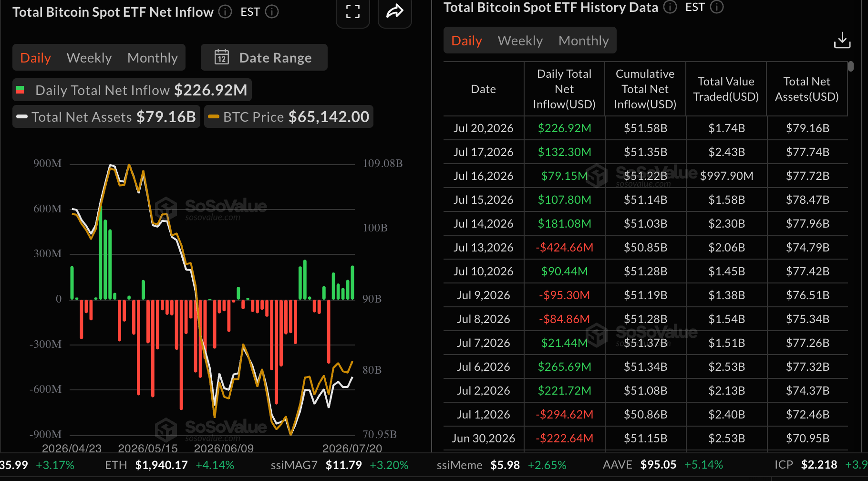
Task: Click the 2026/05/15 chart axis date
Action: point(148,449)
